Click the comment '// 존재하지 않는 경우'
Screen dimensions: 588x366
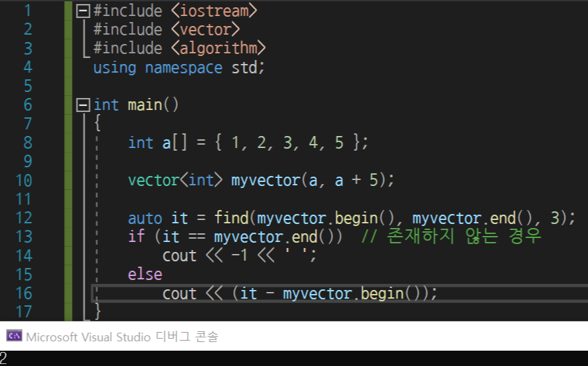(451, 236)
